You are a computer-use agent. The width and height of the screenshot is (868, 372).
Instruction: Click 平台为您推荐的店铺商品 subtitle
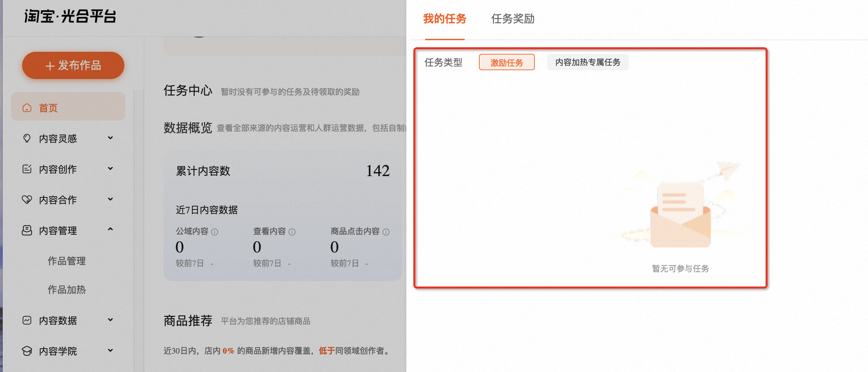click(266, 321)
